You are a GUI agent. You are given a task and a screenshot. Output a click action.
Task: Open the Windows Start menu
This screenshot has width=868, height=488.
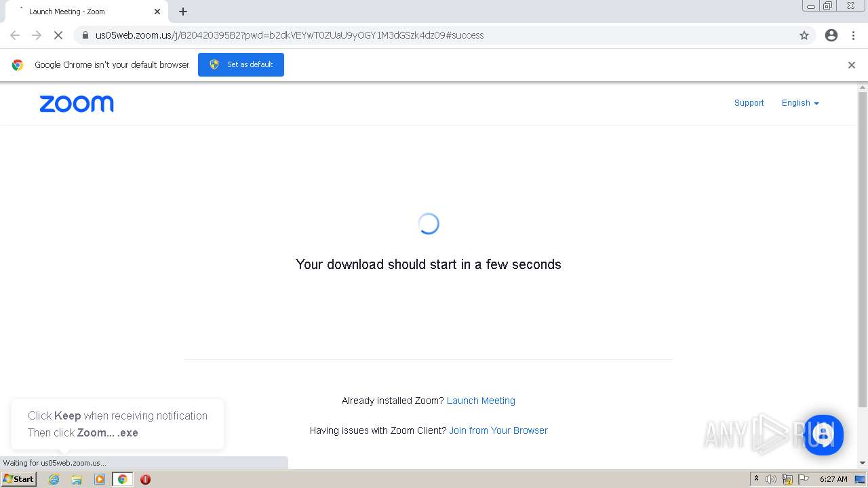pos(18,479)
